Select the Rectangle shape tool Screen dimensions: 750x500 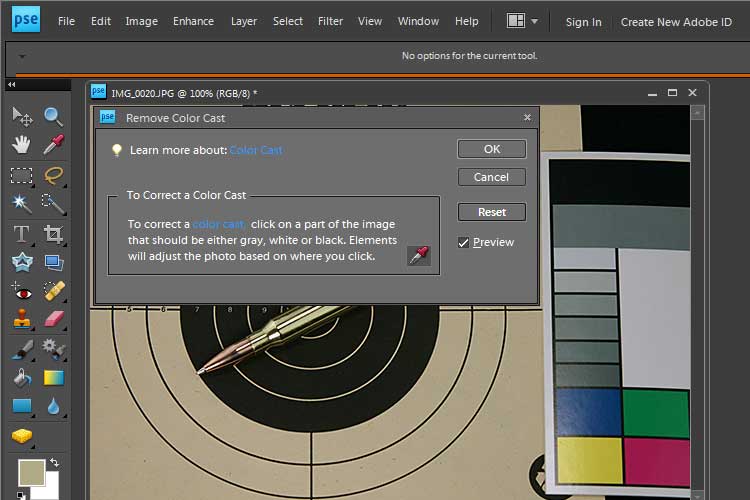22,406
